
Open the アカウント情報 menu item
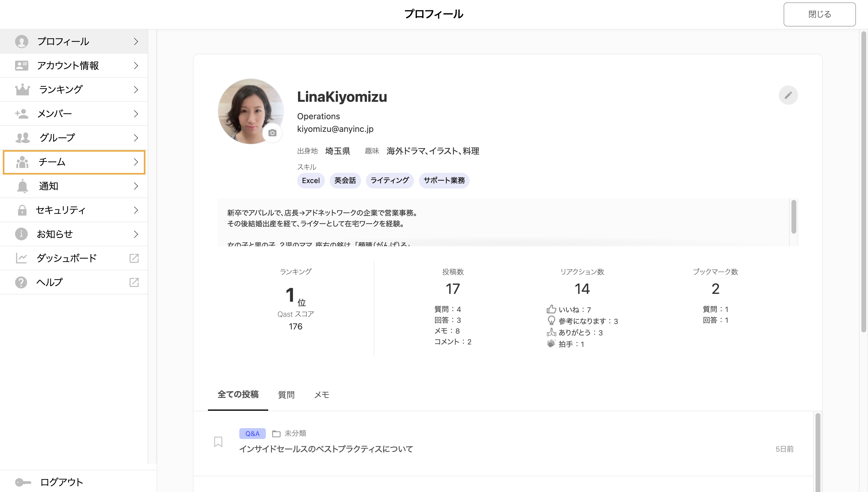click(x=74, y=66)
